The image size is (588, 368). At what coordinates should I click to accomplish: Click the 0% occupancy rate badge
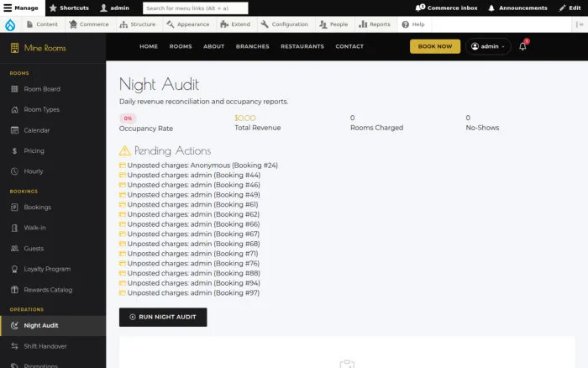[x=128, y=118]
